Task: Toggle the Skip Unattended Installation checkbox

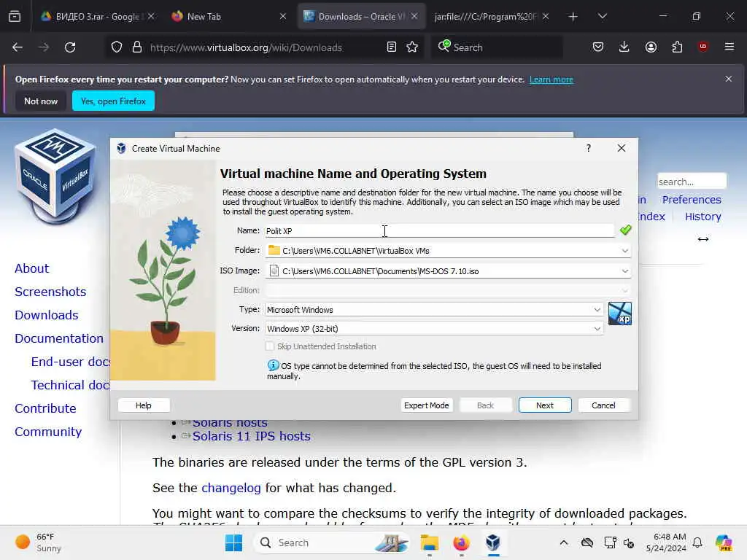Action: [270, 346]
